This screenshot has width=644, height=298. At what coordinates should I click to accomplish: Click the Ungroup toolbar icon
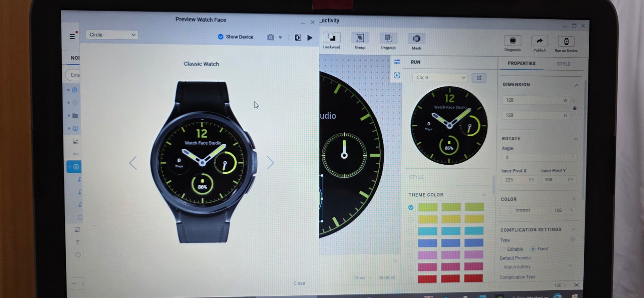(x=388, y=38)
